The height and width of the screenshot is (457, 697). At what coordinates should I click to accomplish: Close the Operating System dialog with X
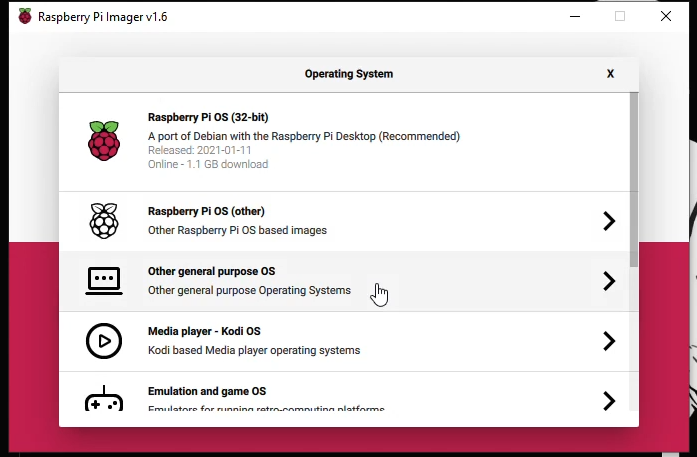[x=610, y=74]
